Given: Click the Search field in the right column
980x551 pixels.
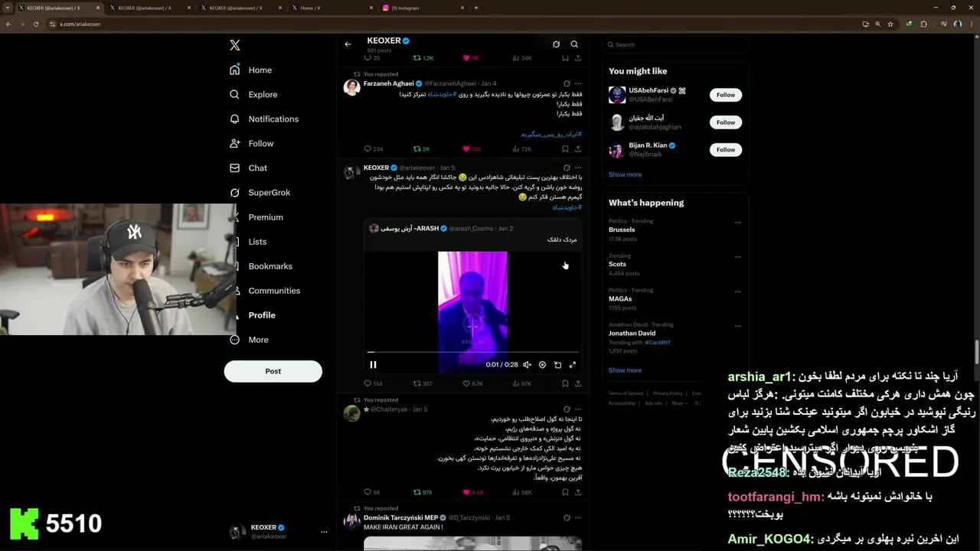Looking at the screenshot, I should point(675,44).
